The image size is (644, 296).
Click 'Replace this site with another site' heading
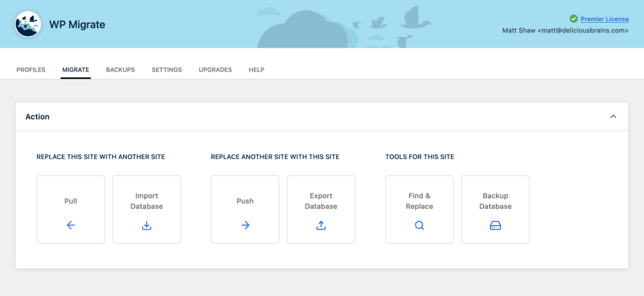click(101, 157)
